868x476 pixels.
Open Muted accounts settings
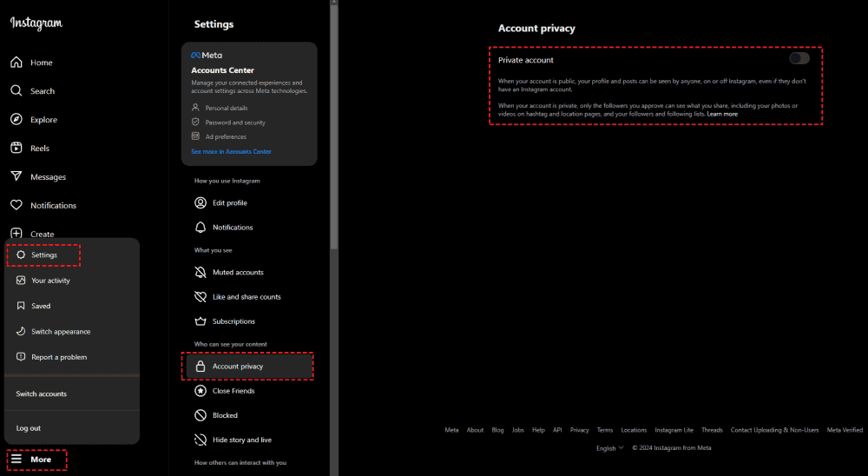click(238, 273)
